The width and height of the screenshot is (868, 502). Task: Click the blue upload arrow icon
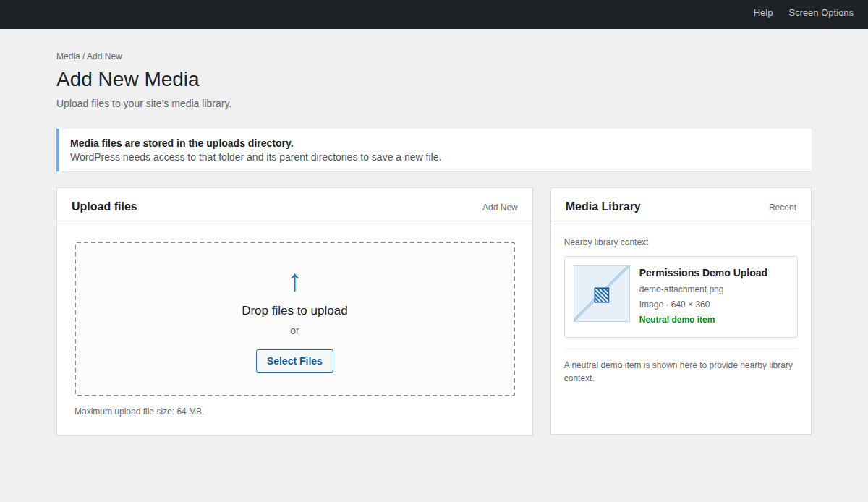(x=294, y=282)
